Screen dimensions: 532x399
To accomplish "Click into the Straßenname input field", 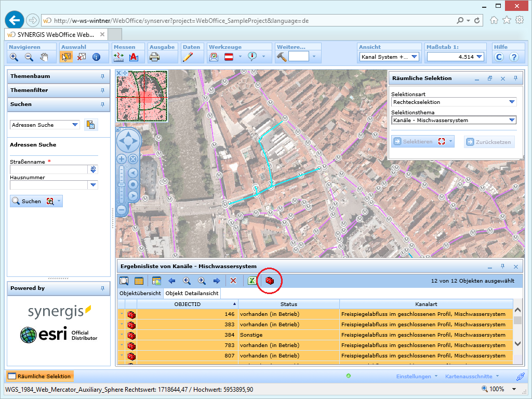I will tap(48, 169).
